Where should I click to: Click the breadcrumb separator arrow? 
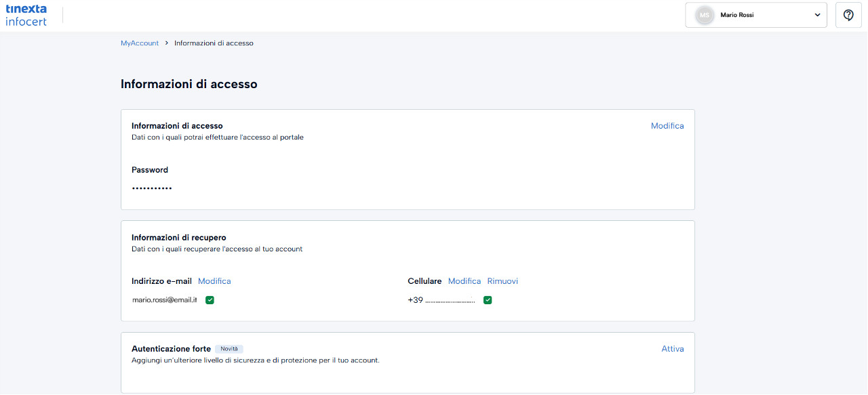[x=167, y=43]
